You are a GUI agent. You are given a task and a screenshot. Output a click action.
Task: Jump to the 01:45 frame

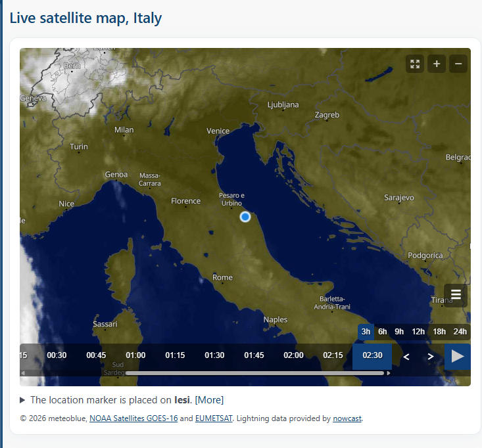[254, 355]
